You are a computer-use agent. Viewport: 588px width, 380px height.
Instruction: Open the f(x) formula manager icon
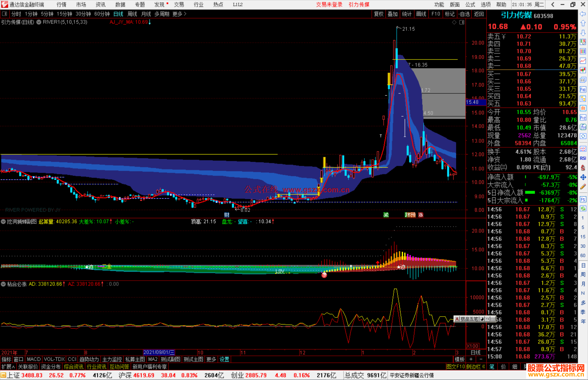[583, 127]
